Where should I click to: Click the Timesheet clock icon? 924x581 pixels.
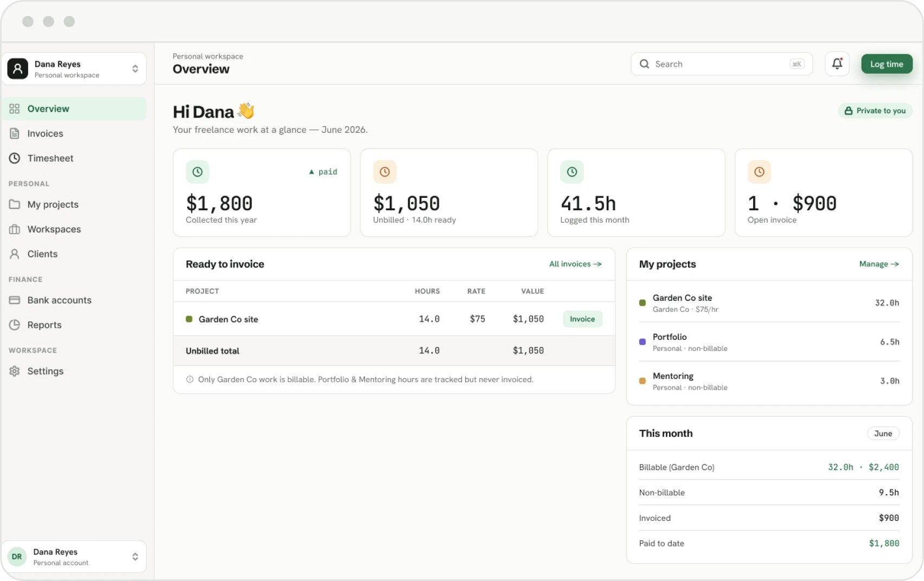(15, 158)
